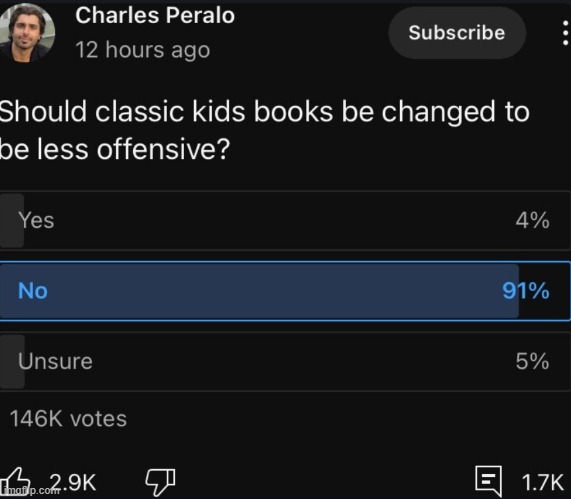The width and height of the screenshot is (571, 499).
Task: Click the 5% Unsure result percentage
Action: (x=532, y=361)
